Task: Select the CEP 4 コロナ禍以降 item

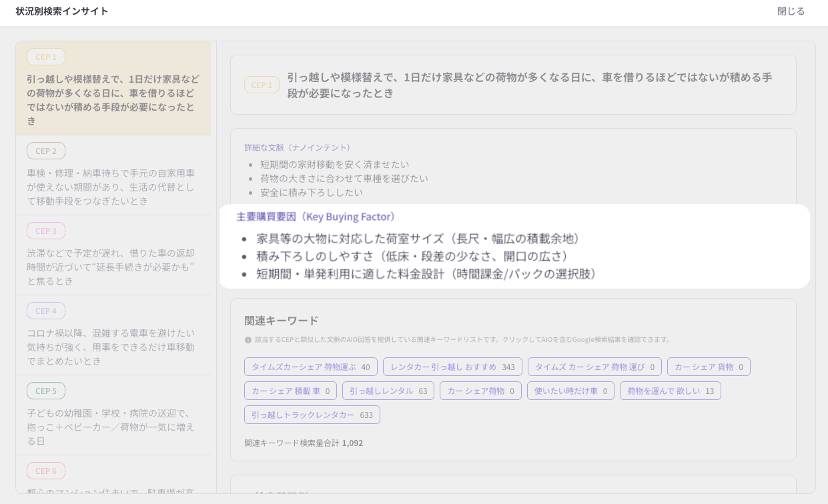Action: tap(113, 335)
